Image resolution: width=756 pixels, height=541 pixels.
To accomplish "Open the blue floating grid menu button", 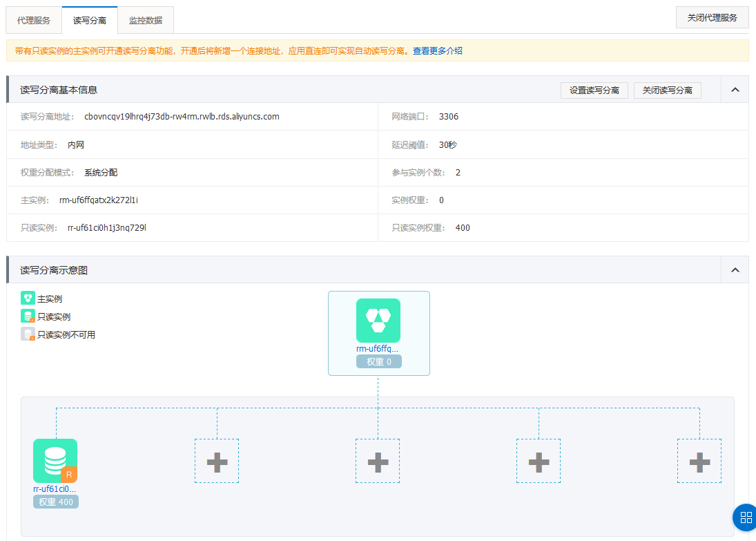I will pos(745,517).
